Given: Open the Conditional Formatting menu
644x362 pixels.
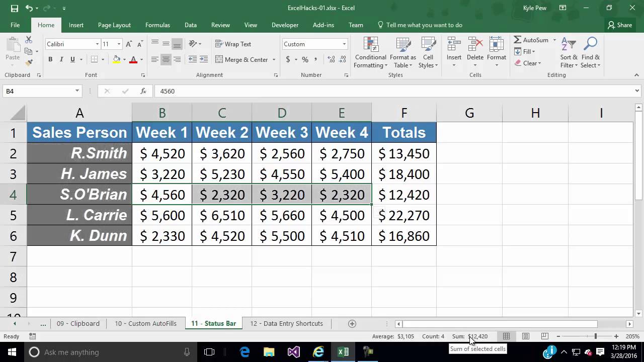Looking at the screenshot, I should click(x=371, y=52).
